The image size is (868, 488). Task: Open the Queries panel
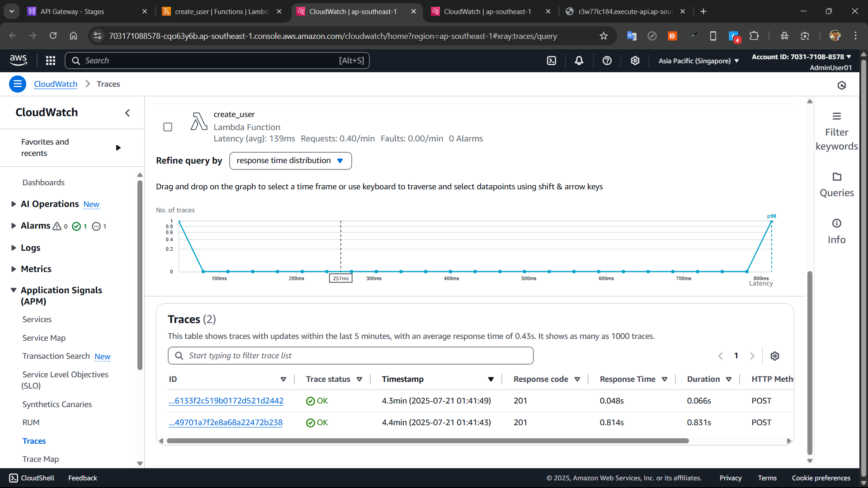point(837,185)
